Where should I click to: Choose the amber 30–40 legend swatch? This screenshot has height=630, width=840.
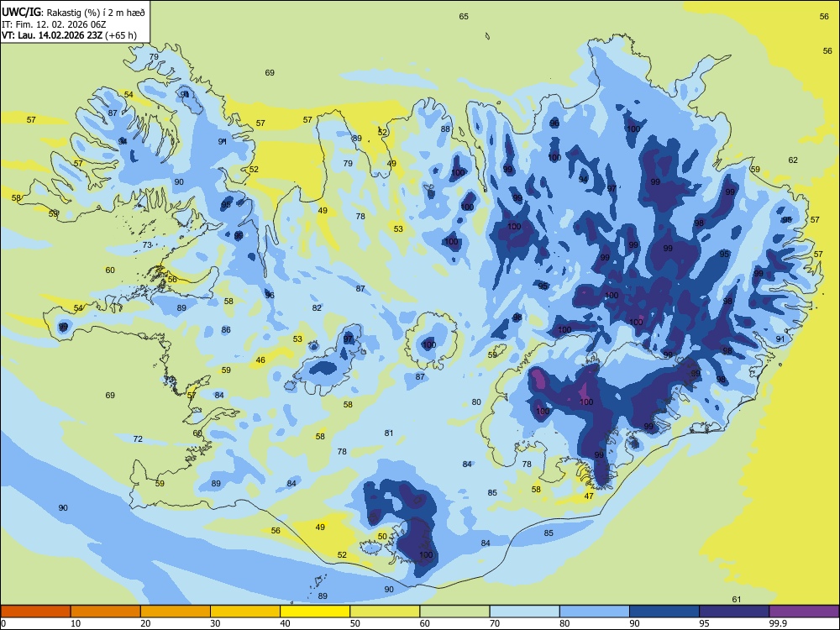point(245,612)
